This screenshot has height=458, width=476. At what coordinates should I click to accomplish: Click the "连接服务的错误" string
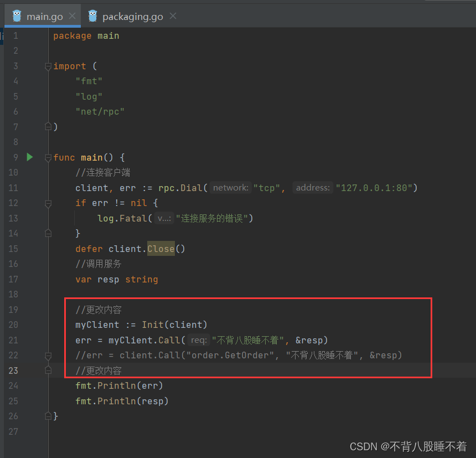pos(212,218)
